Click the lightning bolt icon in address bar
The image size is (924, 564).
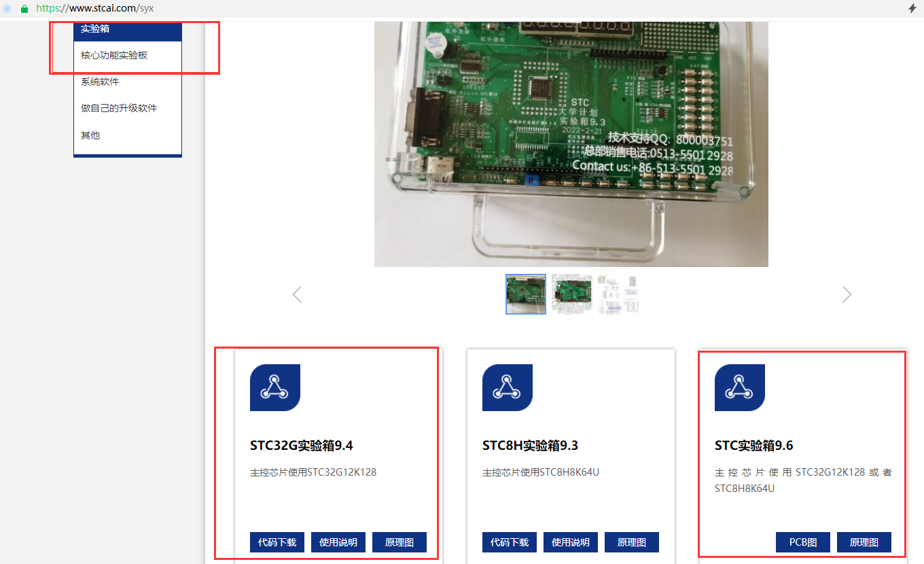coord(912,9)
